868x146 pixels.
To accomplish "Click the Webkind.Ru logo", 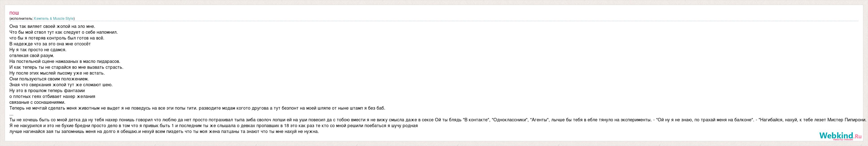I will pos(840,136).
